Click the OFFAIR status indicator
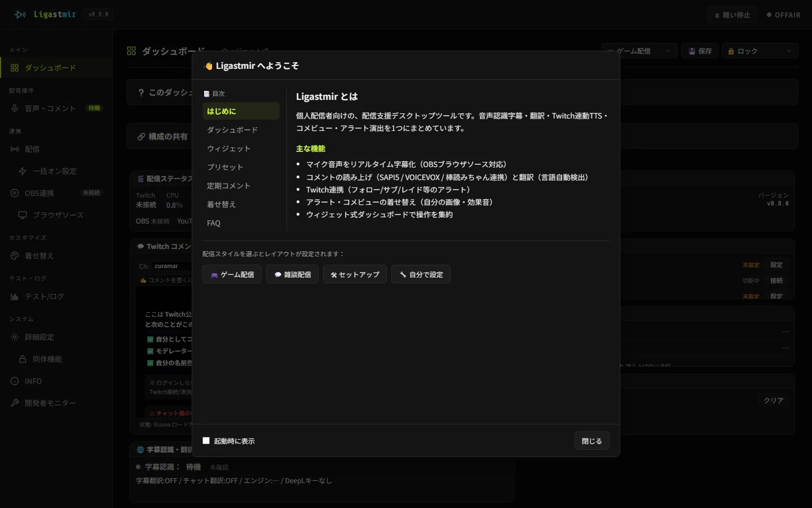The image size is (812, 508). pos(783,15)
